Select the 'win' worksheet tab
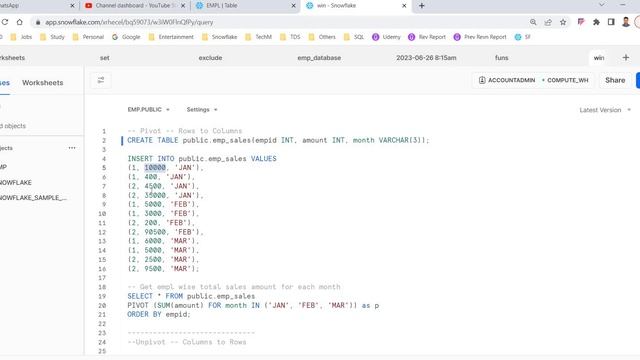The width and height of the screenshot is (640, 360). (599, 58)
